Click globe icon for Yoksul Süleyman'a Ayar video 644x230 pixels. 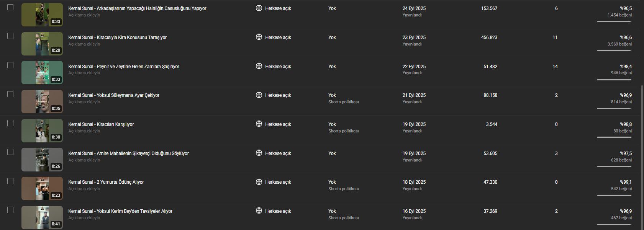tap(259, 95)
